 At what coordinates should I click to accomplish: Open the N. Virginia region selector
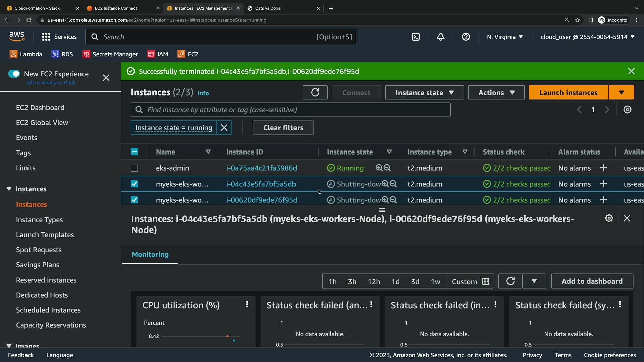(x=504, y=37)
